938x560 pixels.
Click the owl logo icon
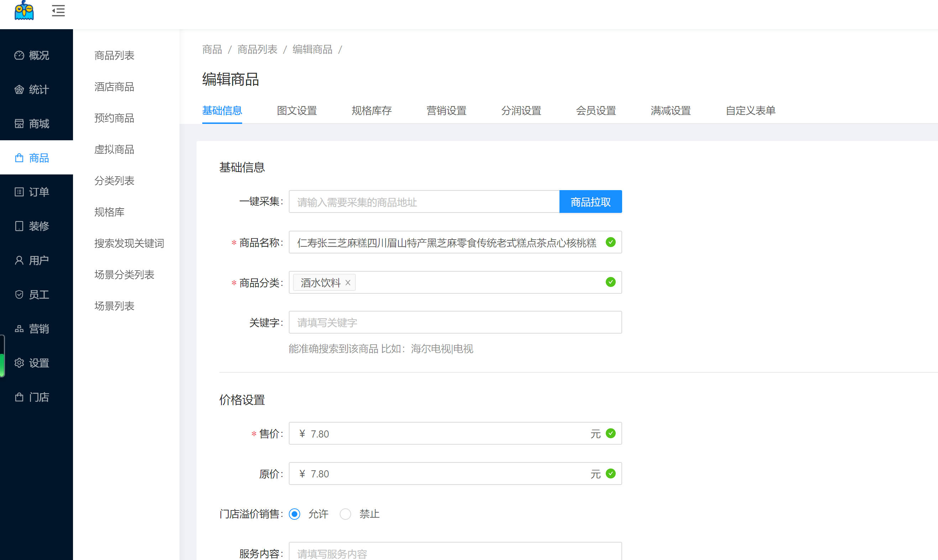coord(24,11)
